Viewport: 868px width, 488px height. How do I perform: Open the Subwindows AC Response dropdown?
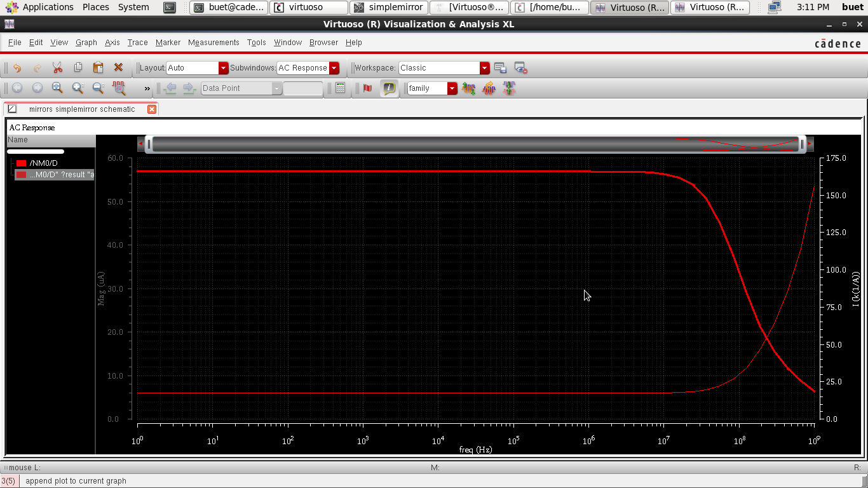tap(334, 68)
